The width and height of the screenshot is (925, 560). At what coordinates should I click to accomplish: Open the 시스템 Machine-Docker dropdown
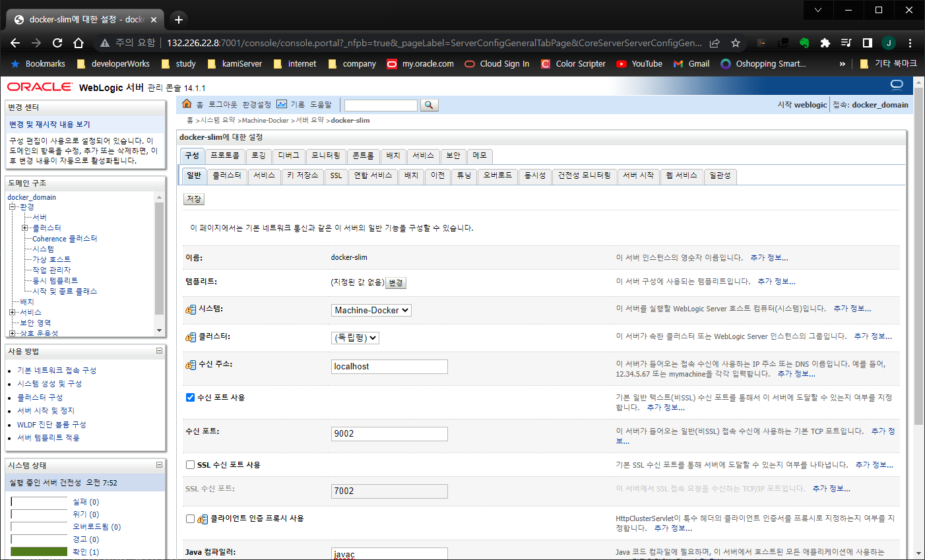[371, 310]
